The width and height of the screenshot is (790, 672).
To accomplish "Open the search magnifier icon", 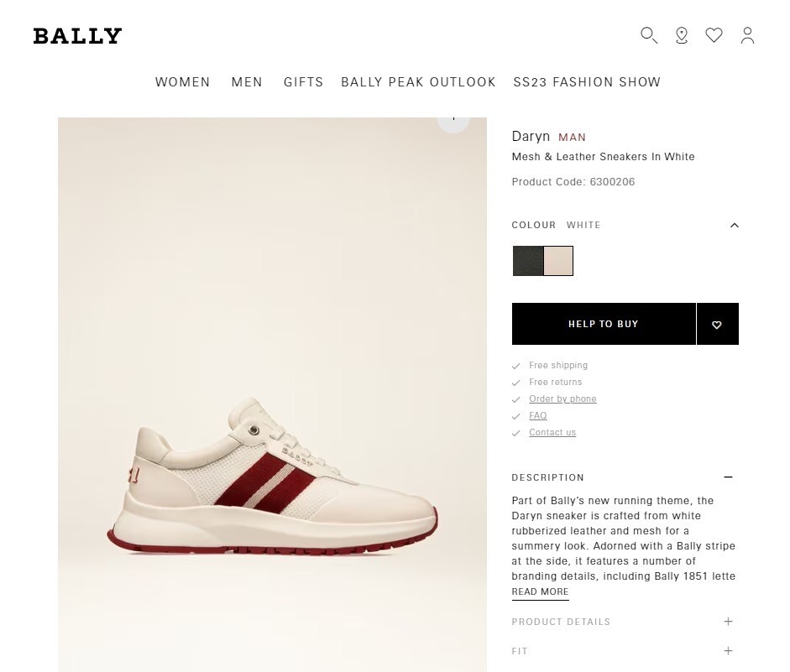I will click(x=648, y=35).
